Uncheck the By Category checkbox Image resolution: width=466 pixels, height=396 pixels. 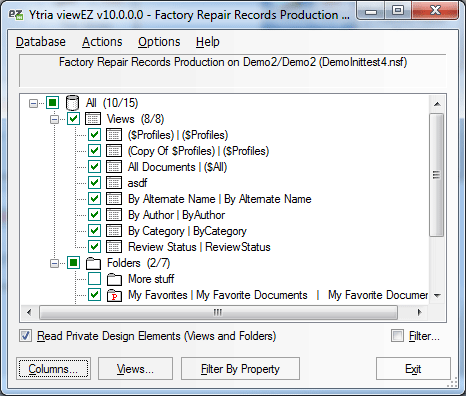click(x=94, y=231)
